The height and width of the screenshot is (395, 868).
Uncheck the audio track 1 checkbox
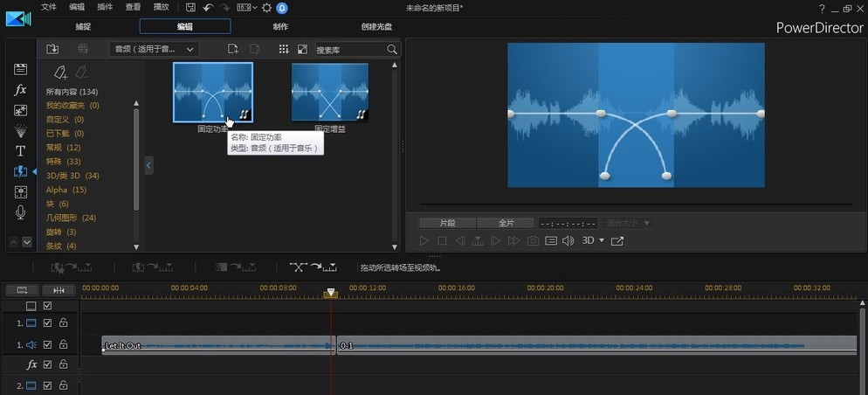click(x=48, y=345)
